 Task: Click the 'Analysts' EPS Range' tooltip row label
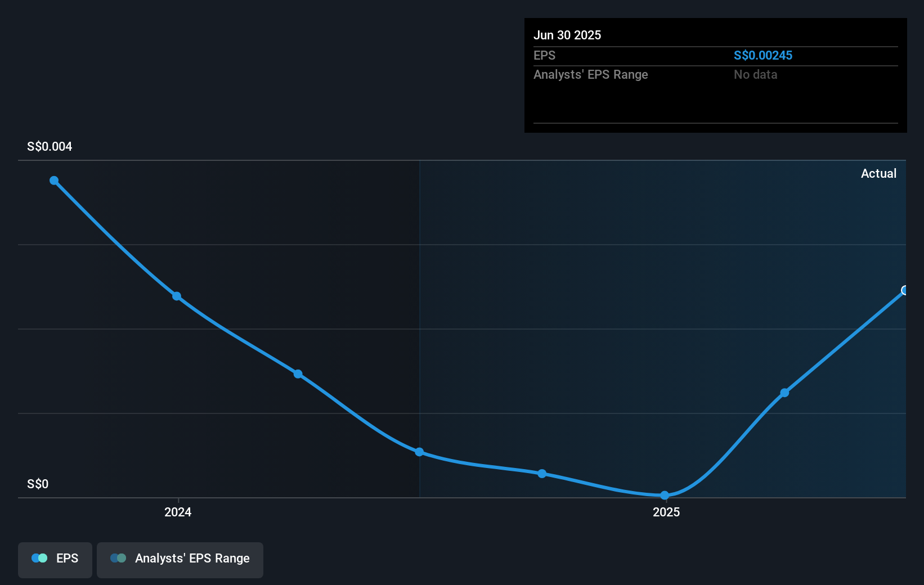click(591, 74)
